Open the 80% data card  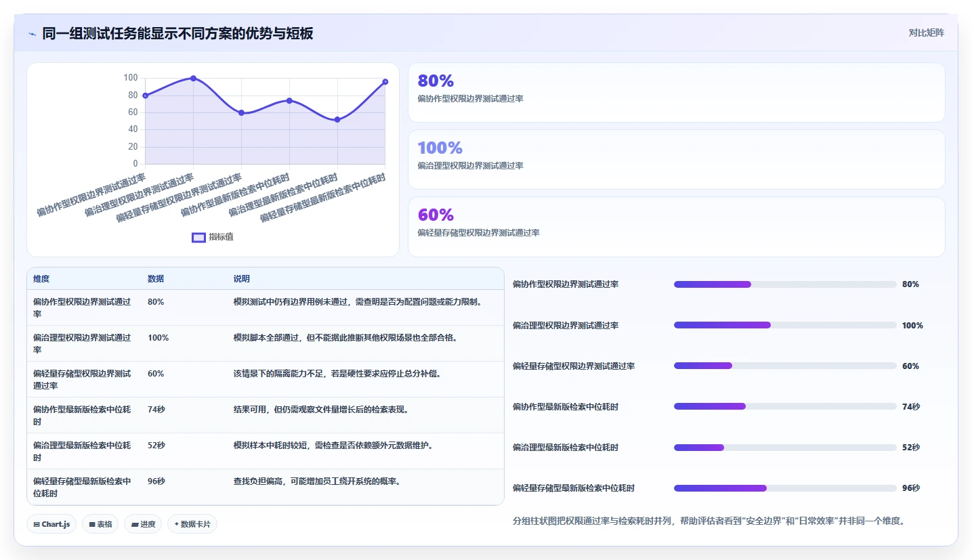(x=676, y=92)
